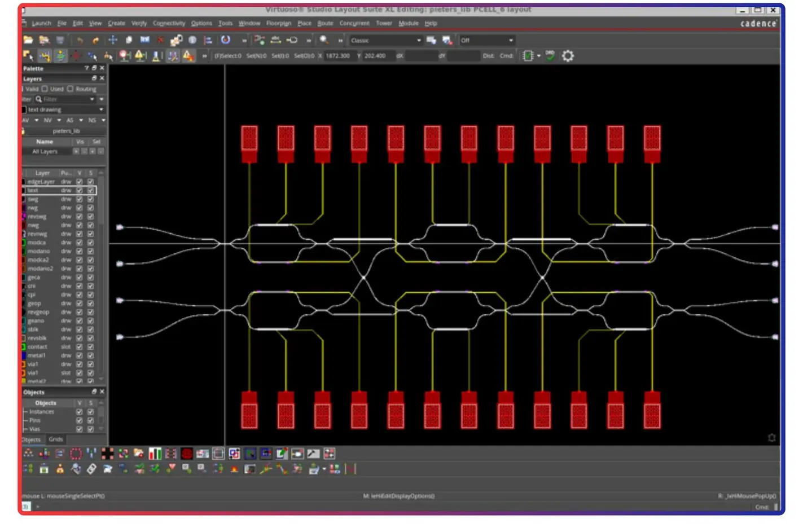
Task: Click the green DRD check icon
Action: [x=550, y=55]
